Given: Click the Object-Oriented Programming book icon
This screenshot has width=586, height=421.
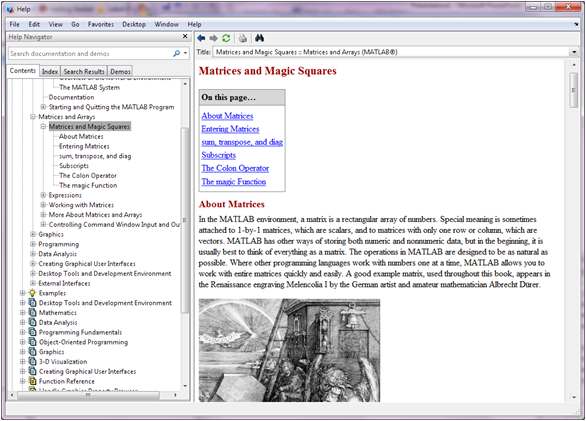Looking at the screenshot, I should tap(33, 342).
